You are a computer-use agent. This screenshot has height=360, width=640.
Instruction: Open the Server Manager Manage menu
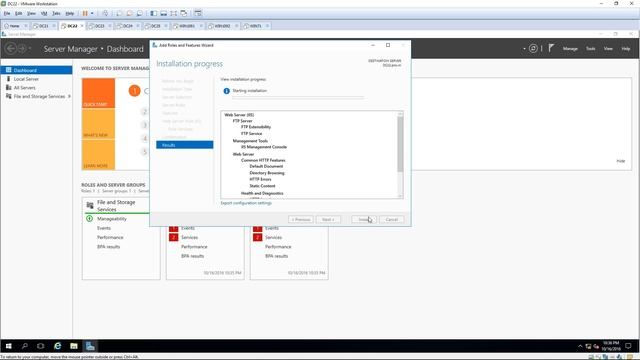[570, 49]
